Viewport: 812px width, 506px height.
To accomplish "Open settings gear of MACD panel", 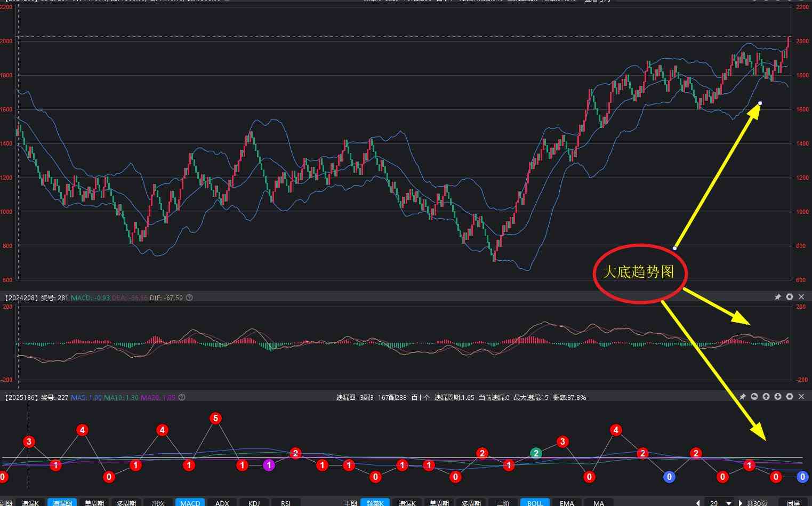I will pos(790,297).
